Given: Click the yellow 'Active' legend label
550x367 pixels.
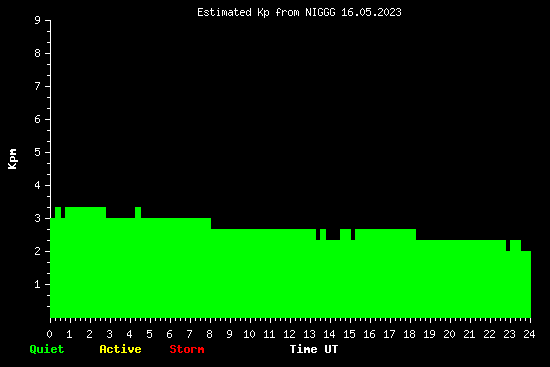Looking at the screenshot, I should 120,349.
